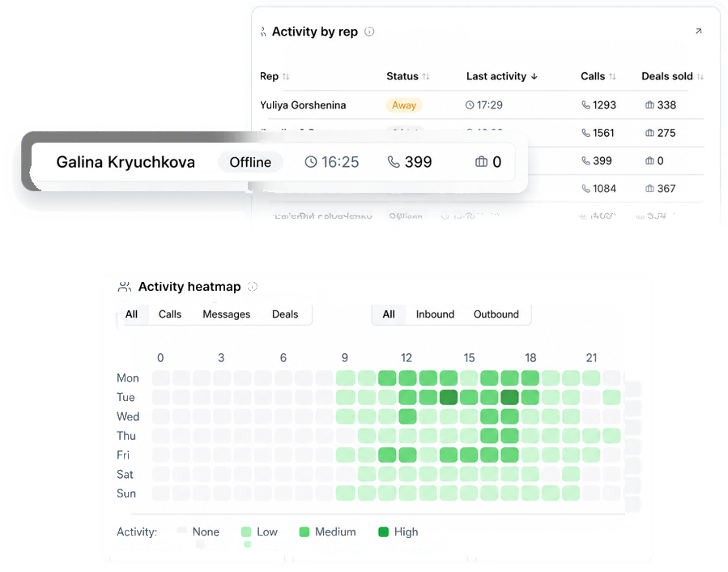Screen dimensions: 728x572
Task: Filter heatmap by Outbound
Action: click(x=496, y=314)
